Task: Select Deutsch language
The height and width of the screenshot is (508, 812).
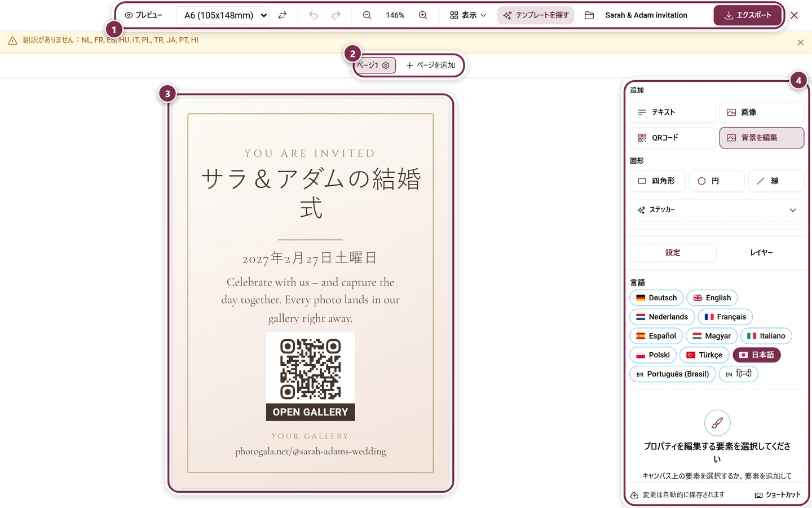Action: coord(656,298)
